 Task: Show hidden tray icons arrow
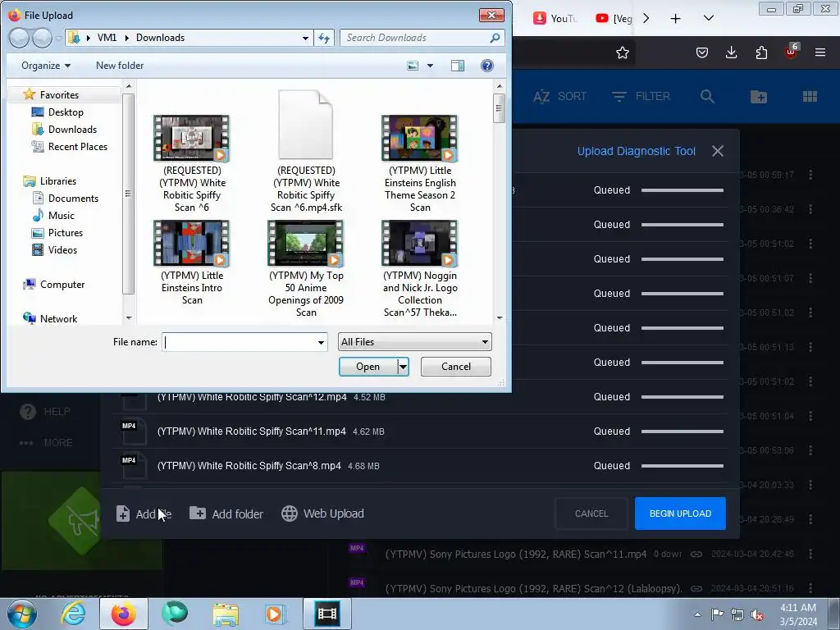pyautogui.click(x=697, y=614)
